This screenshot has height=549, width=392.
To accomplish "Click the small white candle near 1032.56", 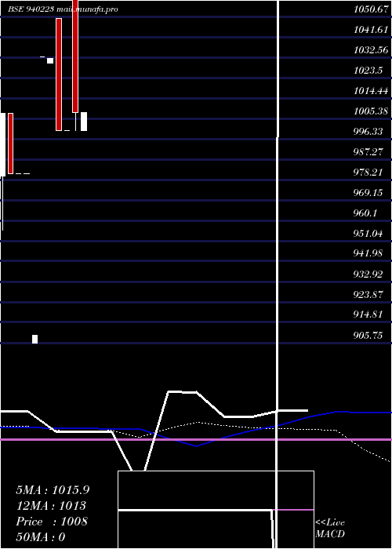I will (50, 60).
